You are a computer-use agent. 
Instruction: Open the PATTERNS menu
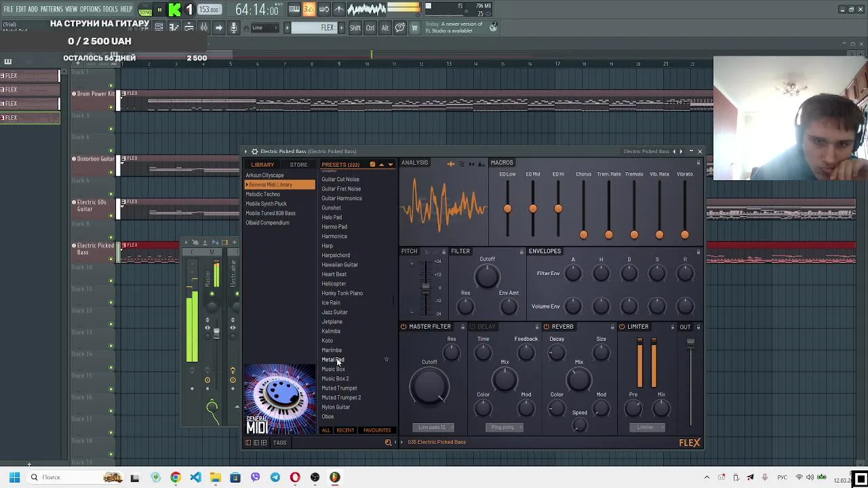click(52, 9)
